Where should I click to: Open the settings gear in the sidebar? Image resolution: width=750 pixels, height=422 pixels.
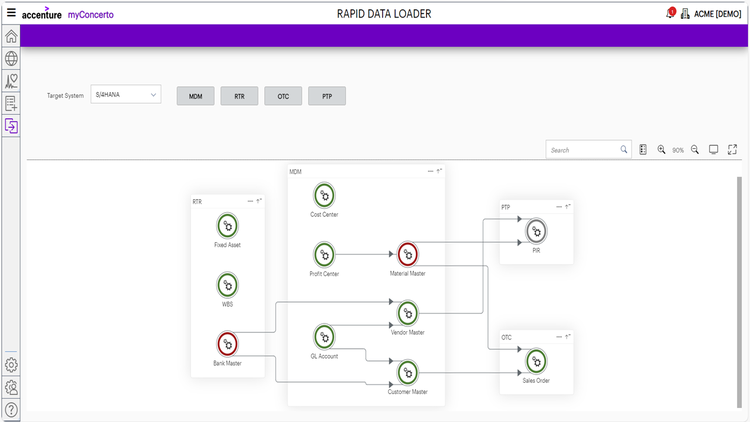pos(11,365)
